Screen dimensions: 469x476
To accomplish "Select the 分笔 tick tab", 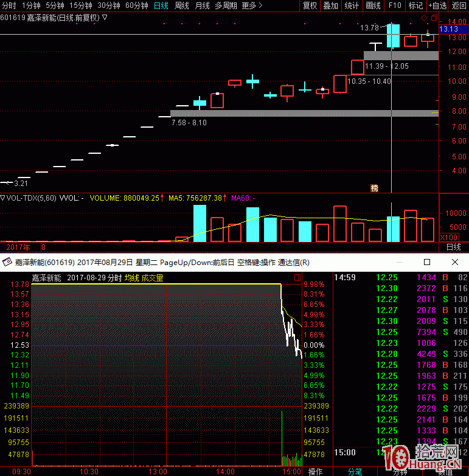I will click(355, 472).
